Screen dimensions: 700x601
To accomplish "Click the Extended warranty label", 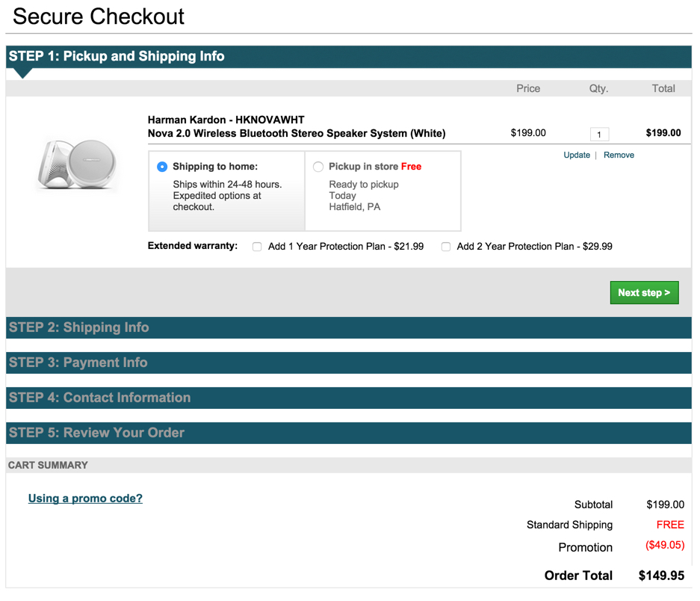I will click(x=193, y=246).
